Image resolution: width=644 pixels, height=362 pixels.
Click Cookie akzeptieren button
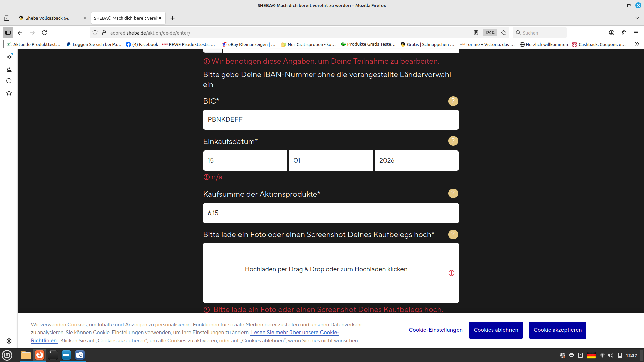557,330
